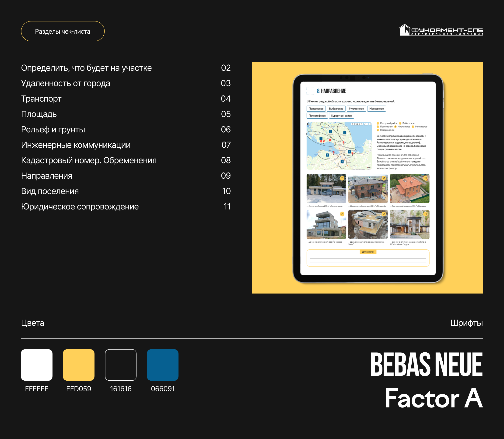
Task: Click the hex label 066091
Action: click(x=163, y=389)
